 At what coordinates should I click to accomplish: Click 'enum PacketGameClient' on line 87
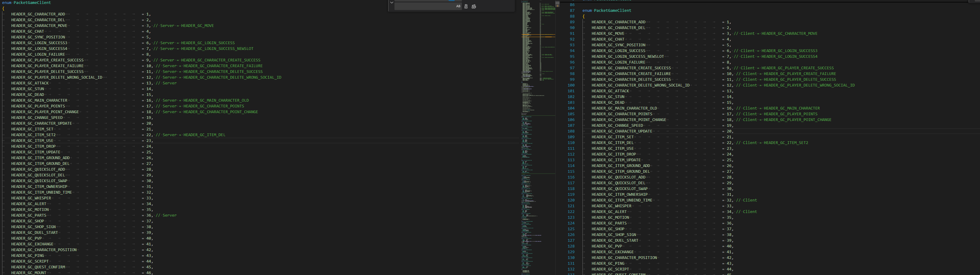[607, 11]
